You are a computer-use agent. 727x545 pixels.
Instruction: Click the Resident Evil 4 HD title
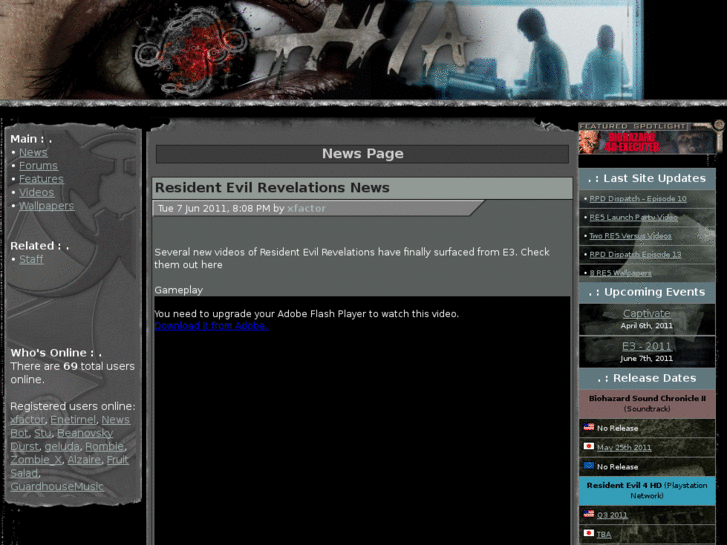point(624,486)
